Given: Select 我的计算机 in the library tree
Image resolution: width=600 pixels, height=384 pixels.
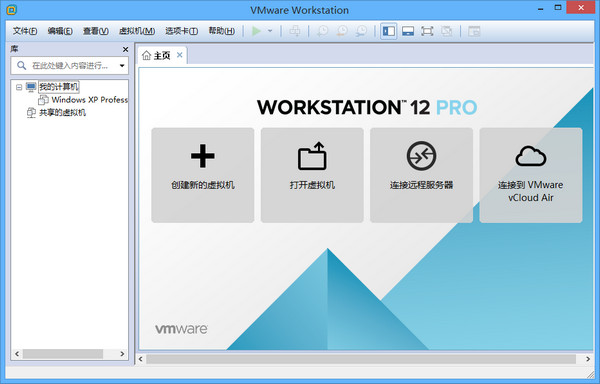Looking at the screenshot, I should tap(59, 87).
